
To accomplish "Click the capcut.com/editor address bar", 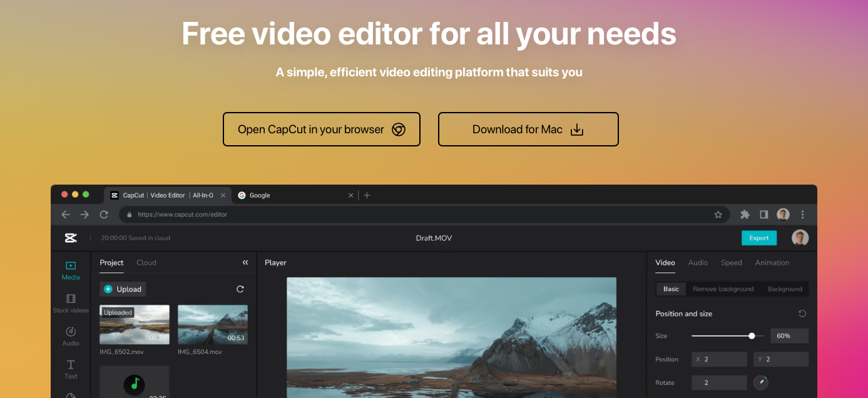I will [424, 215].
